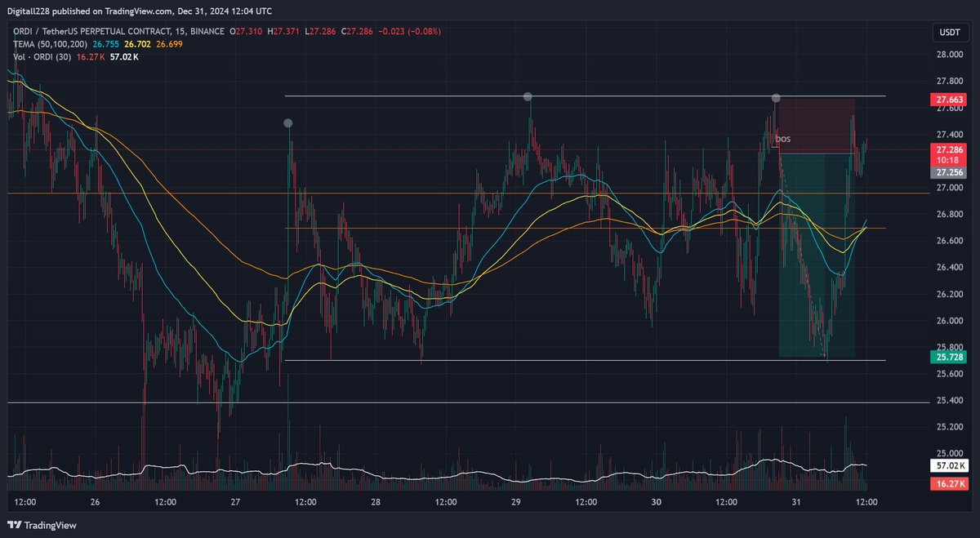Viewport: 980px width, 538px height.
Task: Click date 27 on the time axis
Action: click(x=235, y=502)
